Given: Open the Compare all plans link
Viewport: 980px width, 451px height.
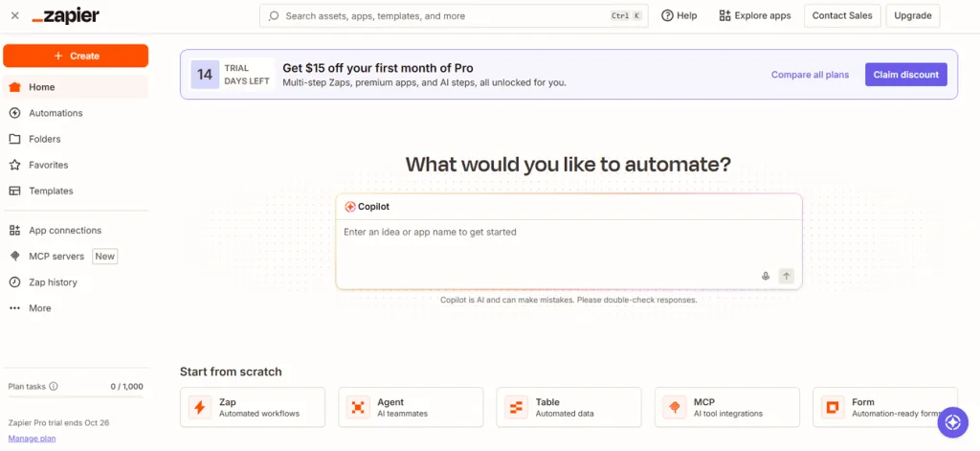Looking at the screenshot, I should click(810, 75).
